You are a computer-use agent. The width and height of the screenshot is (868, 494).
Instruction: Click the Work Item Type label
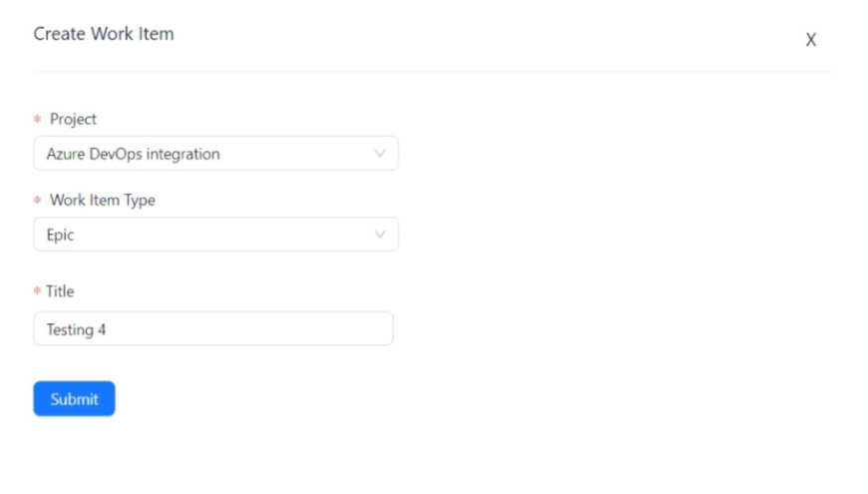pyautogui.click(x=102, y=200)
